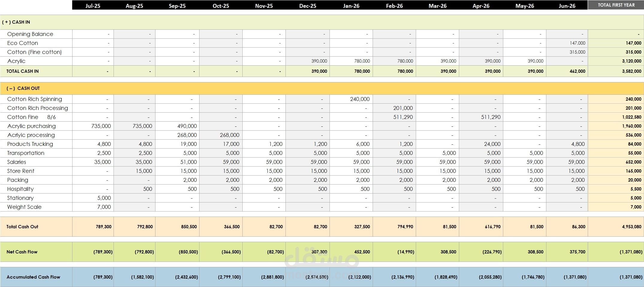Select the Packing row label

point(18,180)
